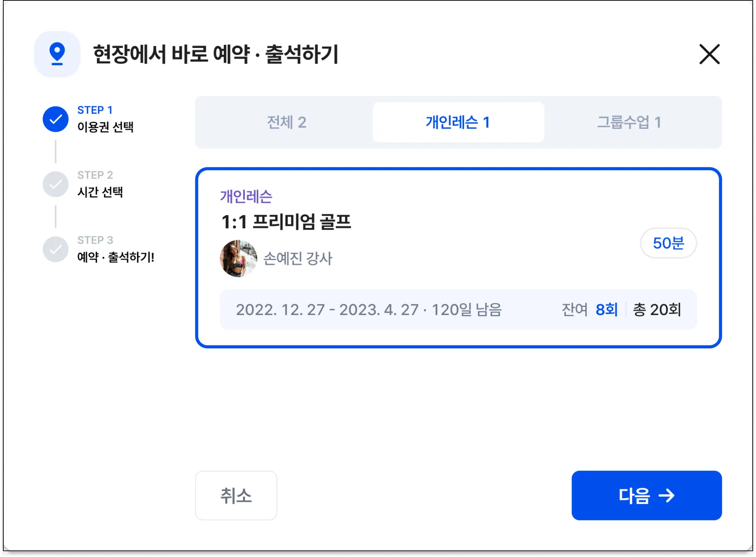Click the location pin icon in header
This screenshot has width=756, height=557.
(57, 54)
